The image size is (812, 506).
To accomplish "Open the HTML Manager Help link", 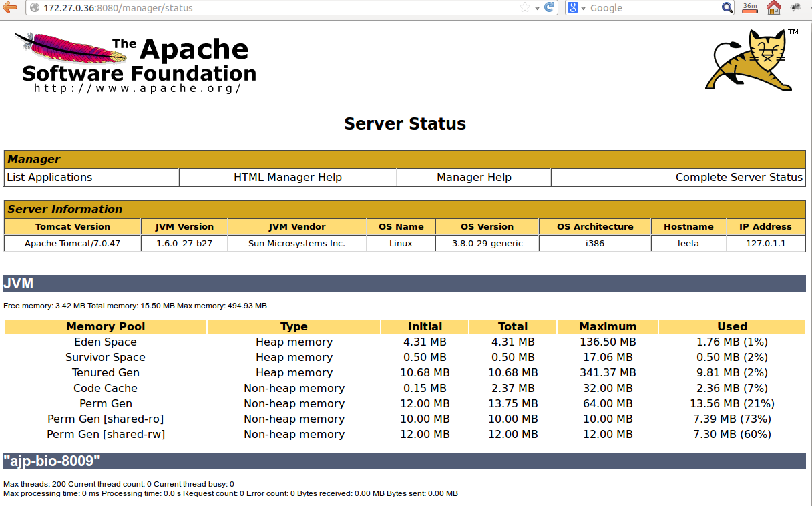I will (288, 177).
